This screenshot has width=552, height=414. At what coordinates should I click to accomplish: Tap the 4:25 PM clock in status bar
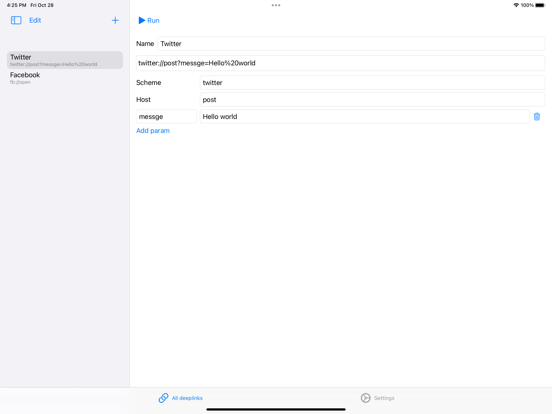tap(17, 5)
